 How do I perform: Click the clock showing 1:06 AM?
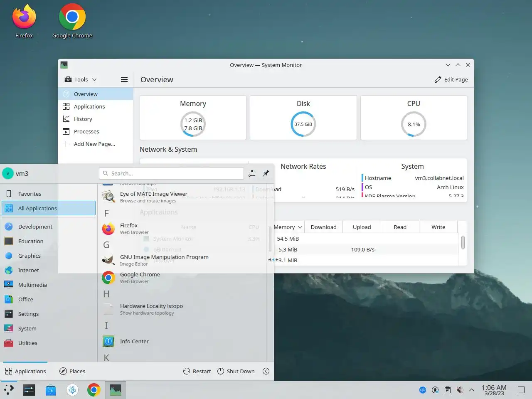pyautogui.click(x=494, y=390)
